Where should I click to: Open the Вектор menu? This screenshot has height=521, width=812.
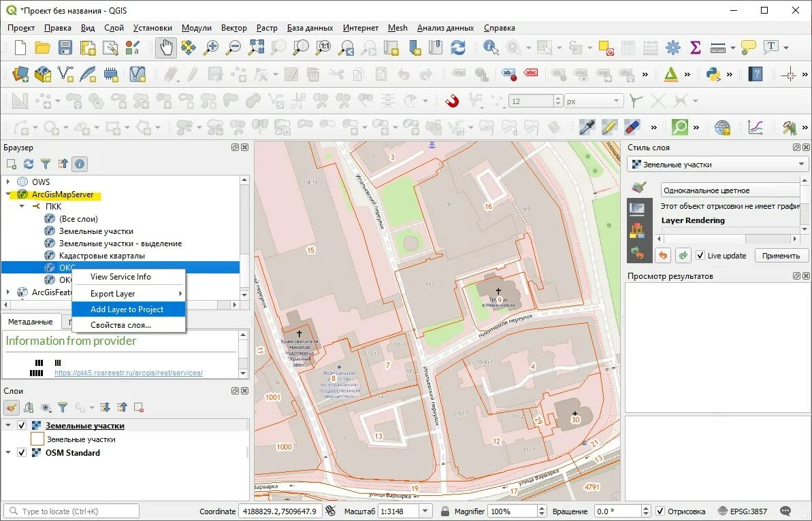(233, 28)
